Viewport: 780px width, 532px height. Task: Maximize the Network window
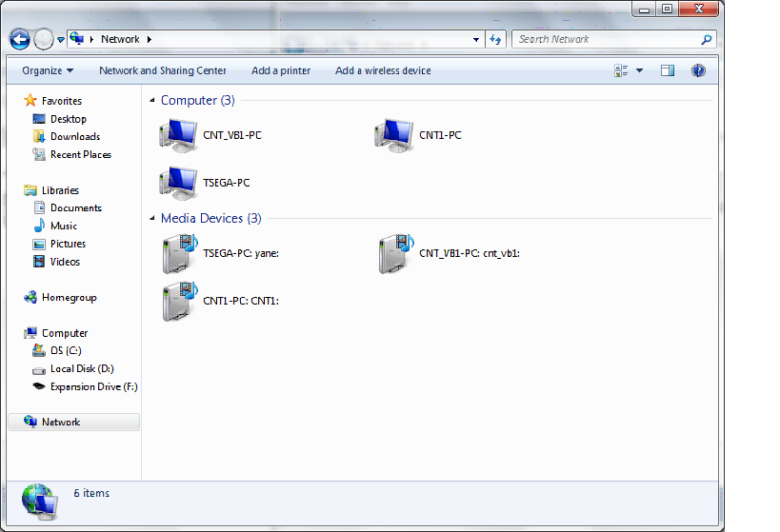pos(667,9)
